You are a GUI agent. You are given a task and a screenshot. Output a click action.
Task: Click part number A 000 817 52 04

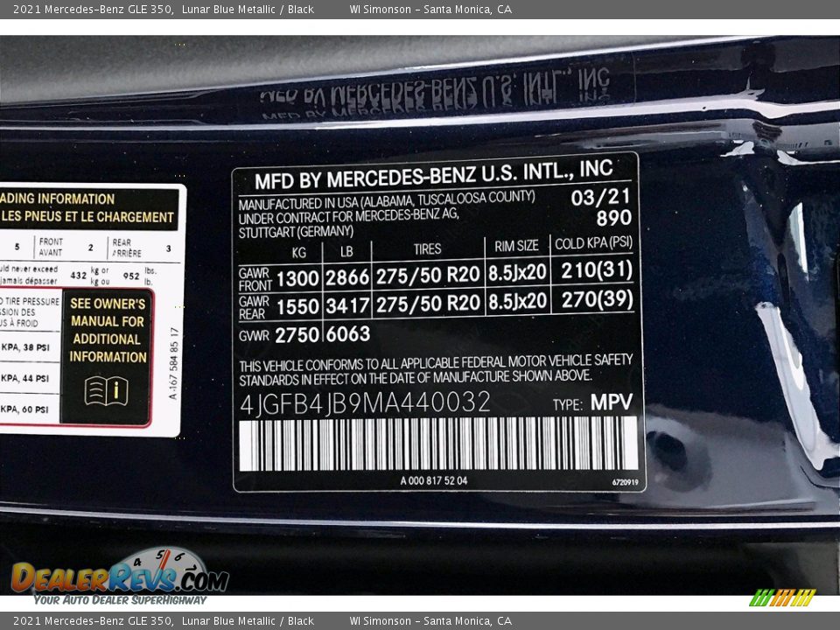[x=433, y=480]
